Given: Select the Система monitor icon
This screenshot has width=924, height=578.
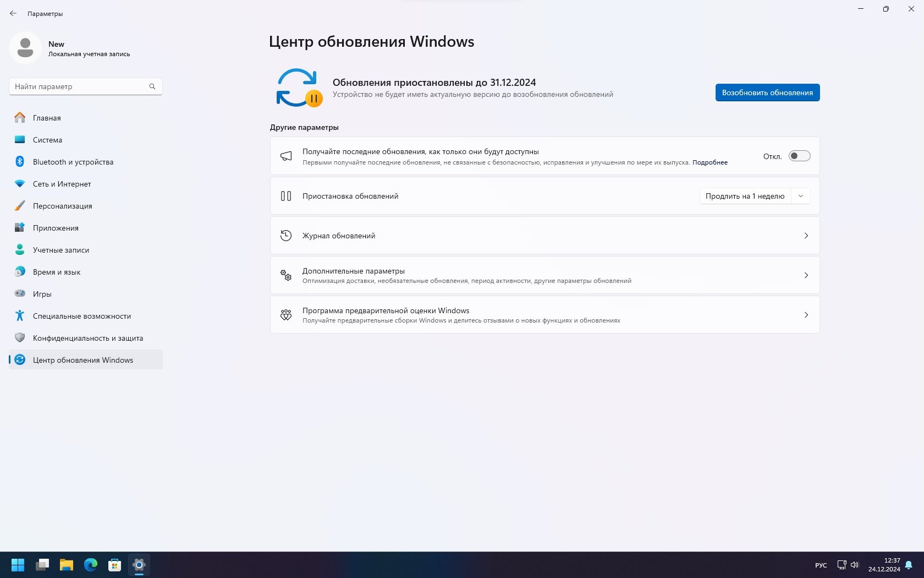Looking at the screenshot, I should pyautogui.click(x=20, y=139).
